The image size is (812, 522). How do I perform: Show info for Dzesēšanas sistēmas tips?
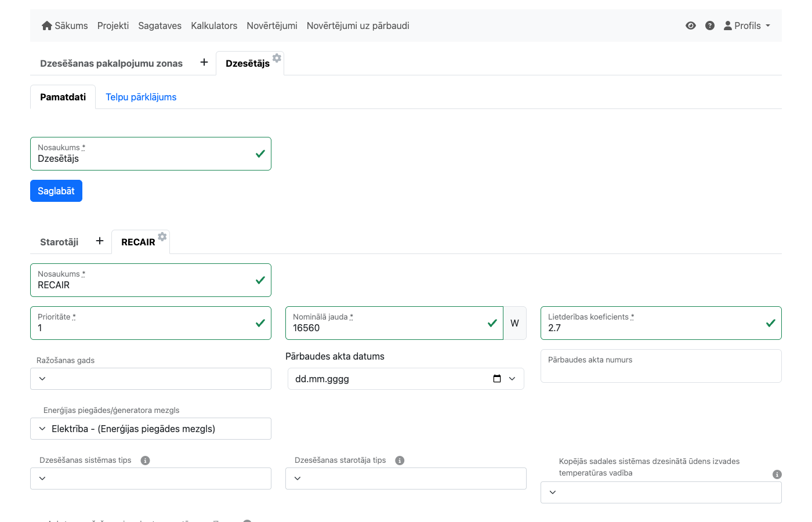tap(146, 461)
